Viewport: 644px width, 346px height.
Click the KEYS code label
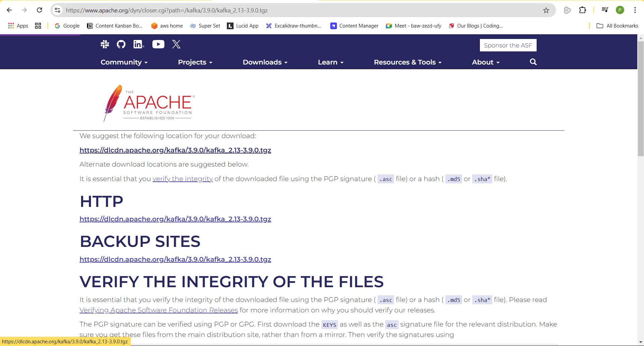pos(330,325)
